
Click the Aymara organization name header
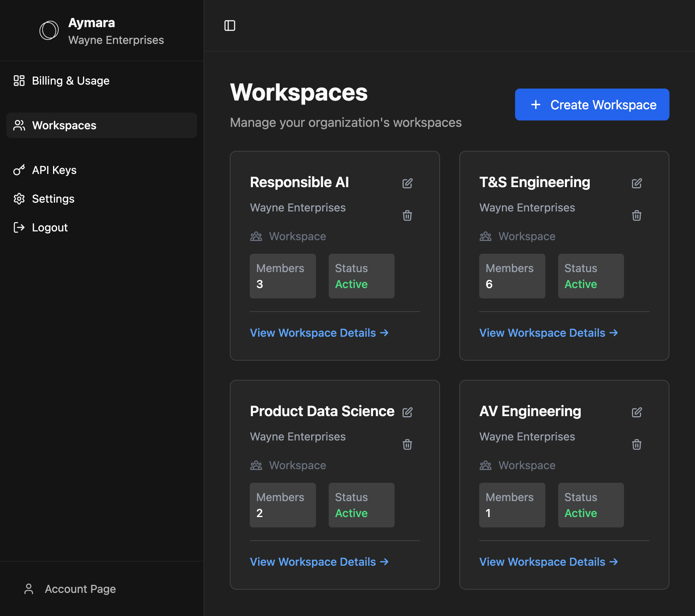(92, 23)
